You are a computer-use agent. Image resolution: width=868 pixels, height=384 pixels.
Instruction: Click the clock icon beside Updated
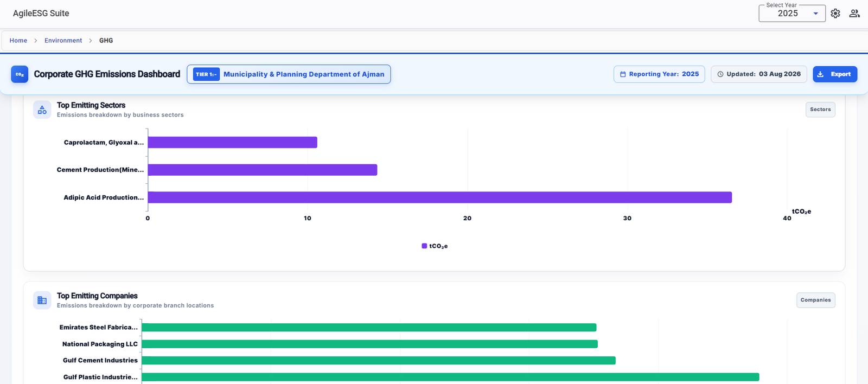tap(720, 74)
